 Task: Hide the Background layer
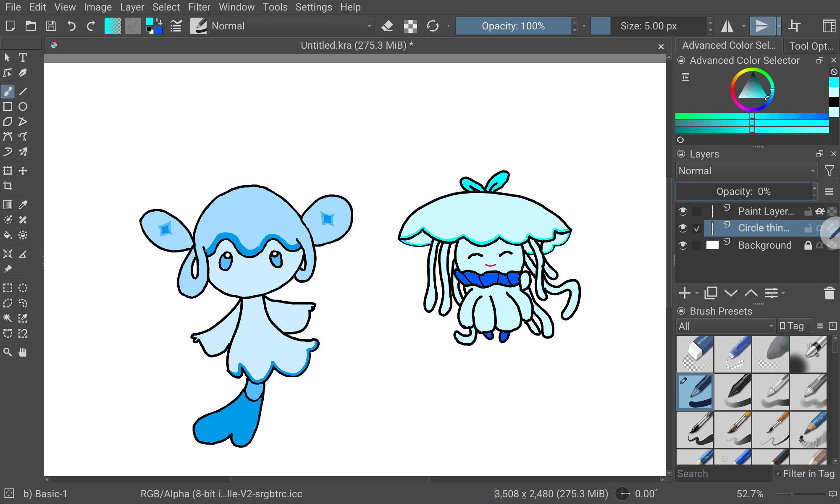683,245
